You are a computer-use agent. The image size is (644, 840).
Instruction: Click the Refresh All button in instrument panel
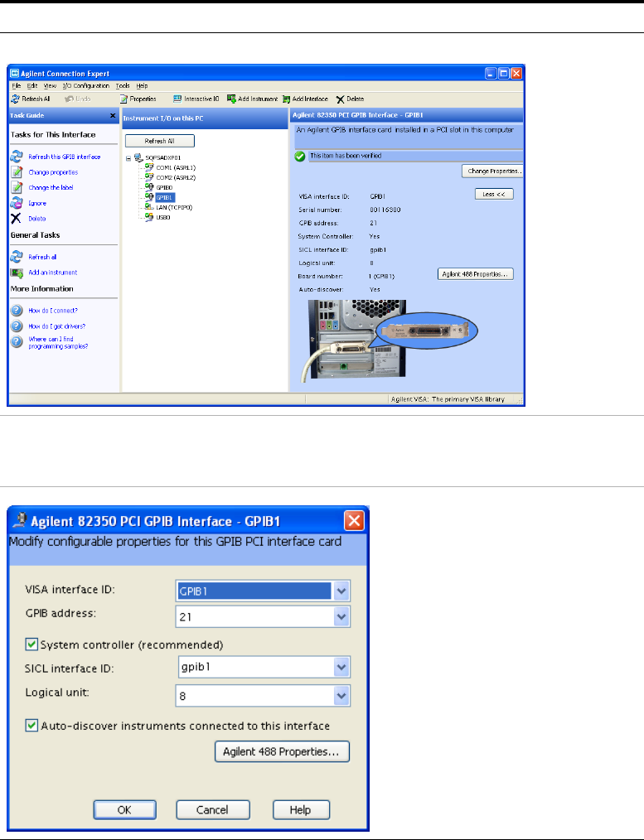(160, 141)
